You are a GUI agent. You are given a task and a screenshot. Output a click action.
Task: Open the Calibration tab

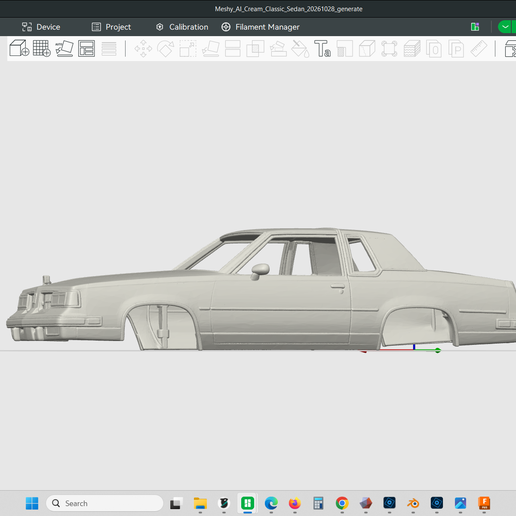click(x=182, y=27)
